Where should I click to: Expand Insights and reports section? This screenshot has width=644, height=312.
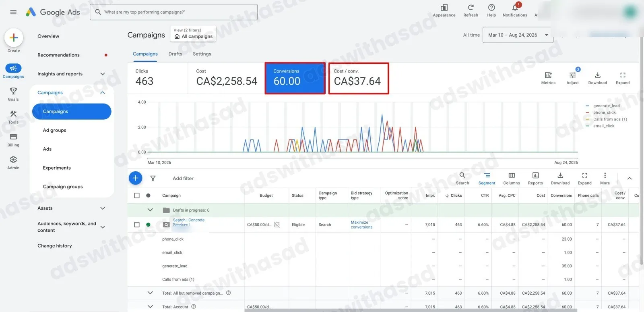point(103,74)
